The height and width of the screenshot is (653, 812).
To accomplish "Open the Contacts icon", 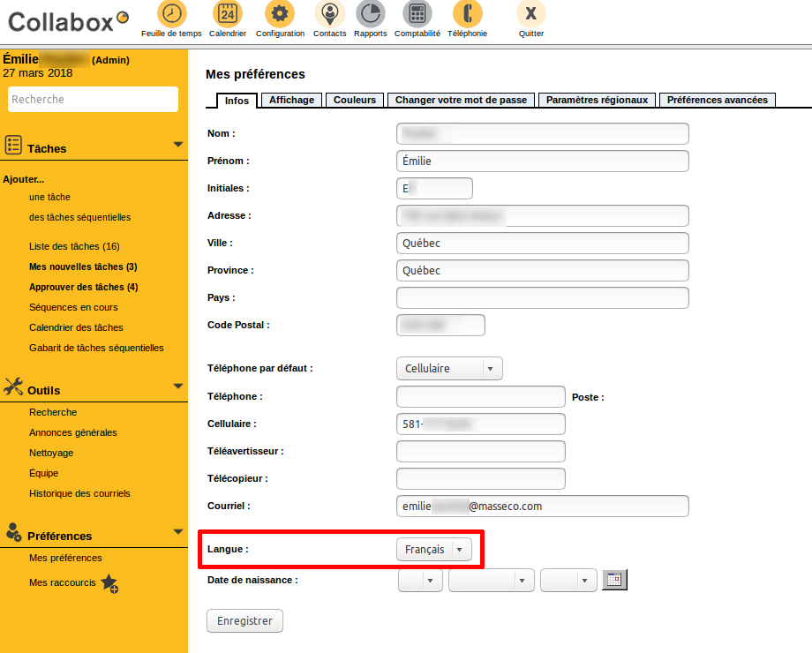I will click(x=329, y=14).
